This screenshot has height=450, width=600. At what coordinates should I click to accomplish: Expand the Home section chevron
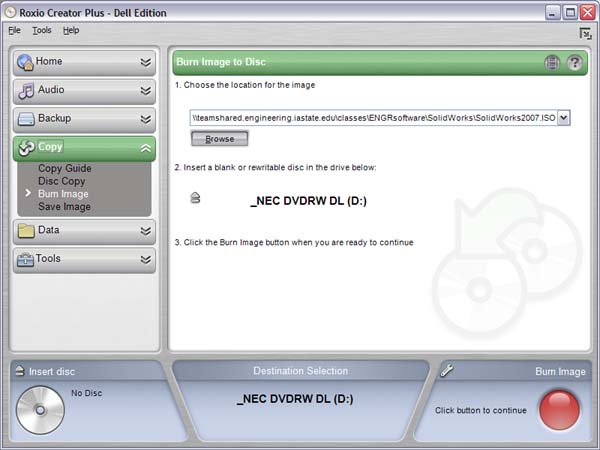(145, 62)
